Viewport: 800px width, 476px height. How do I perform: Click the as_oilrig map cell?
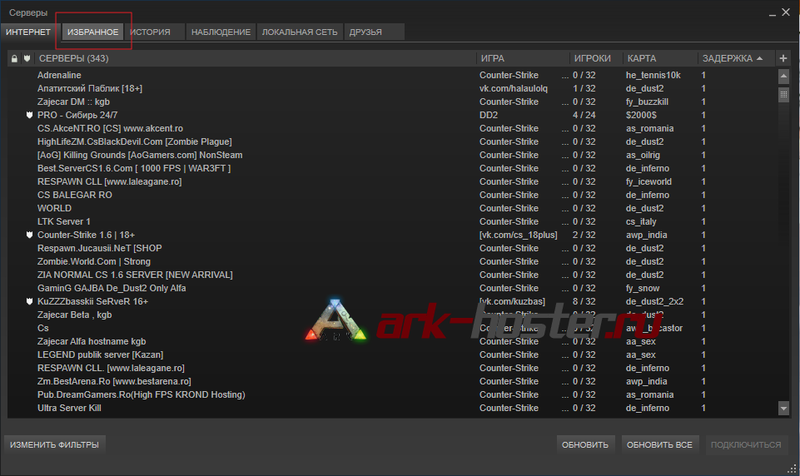tap(643, 155)
